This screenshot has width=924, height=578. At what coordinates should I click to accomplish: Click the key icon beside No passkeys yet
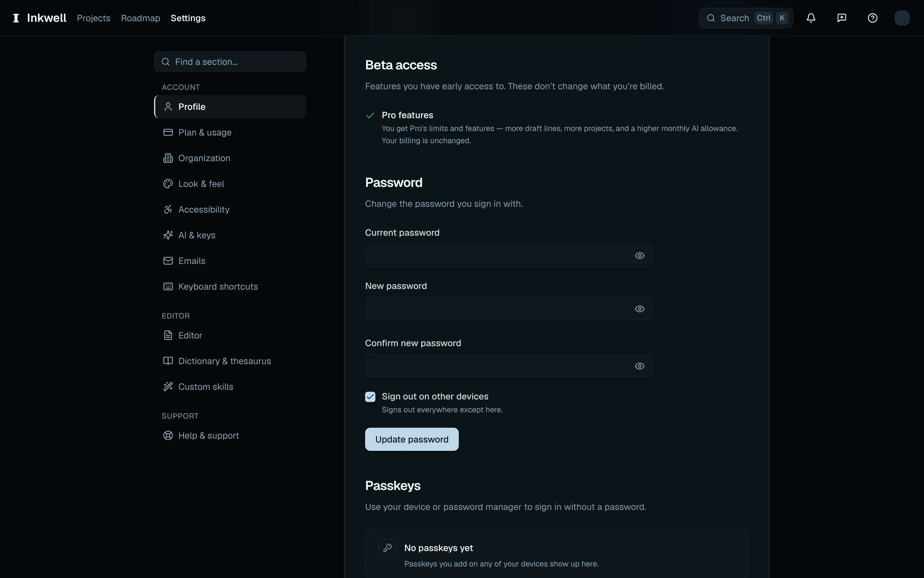(387, 548)
